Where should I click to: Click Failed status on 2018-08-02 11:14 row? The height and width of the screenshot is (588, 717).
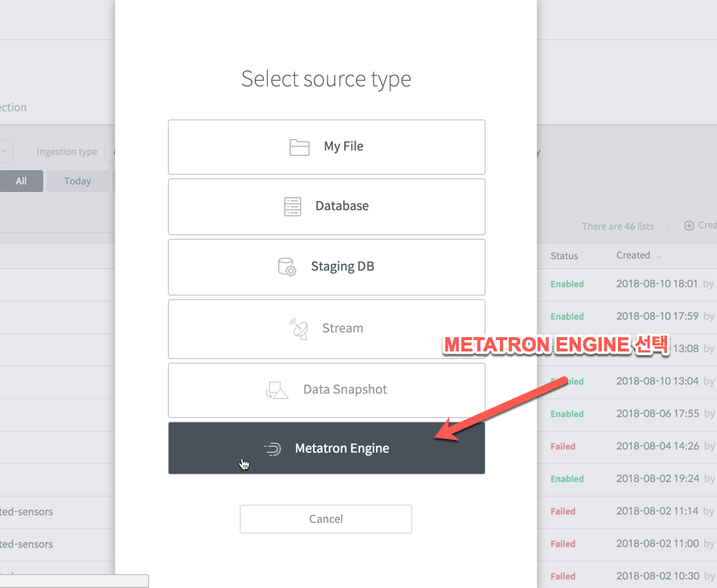coord(563,511)
